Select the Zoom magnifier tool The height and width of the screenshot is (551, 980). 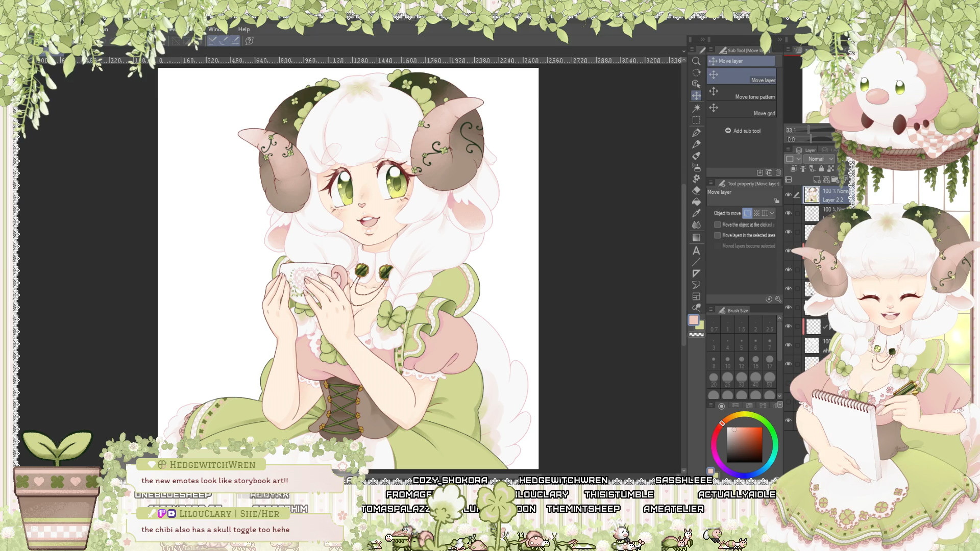(x=696, y=61)
